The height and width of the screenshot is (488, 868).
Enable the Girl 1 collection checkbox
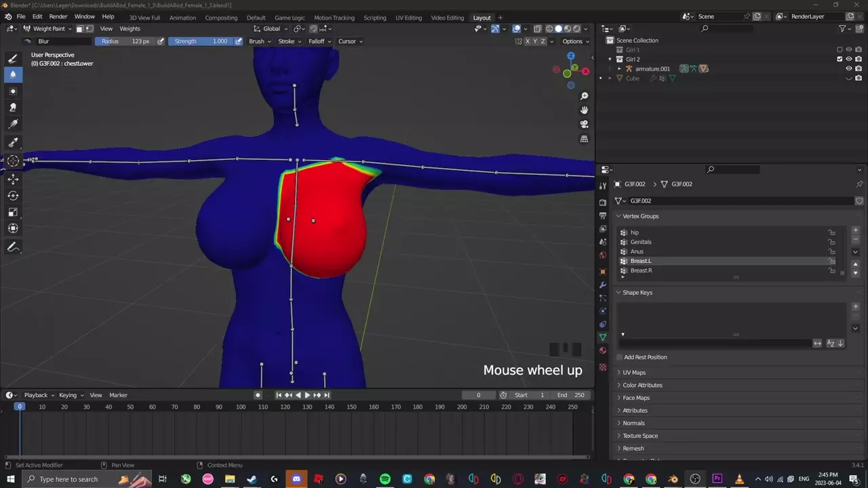click(840, 49)
